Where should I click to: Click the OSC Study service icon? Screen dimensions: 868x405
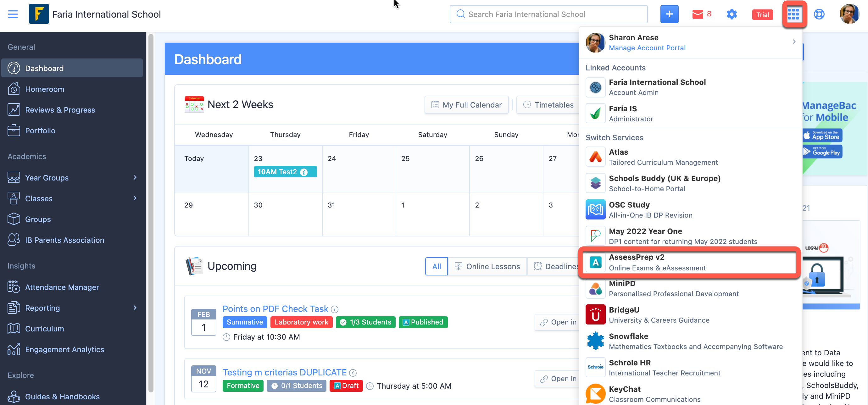pyautogui.click(x=595, y=210)
